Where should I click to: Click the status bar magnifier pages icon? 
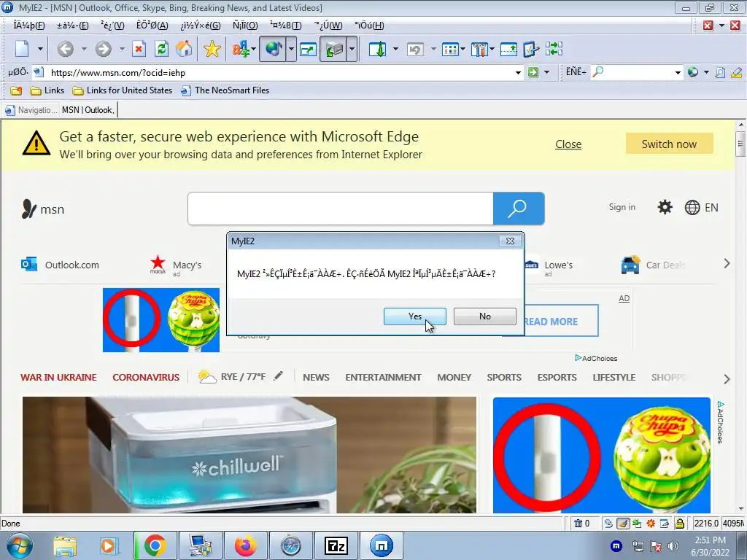click(608, 524)
